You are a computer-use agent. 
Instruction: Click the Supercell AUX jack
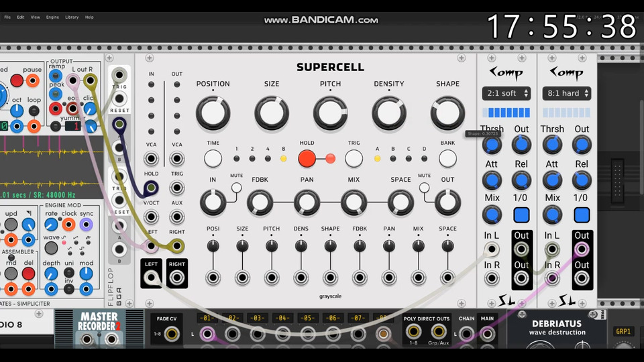click(x=176, y=217)
